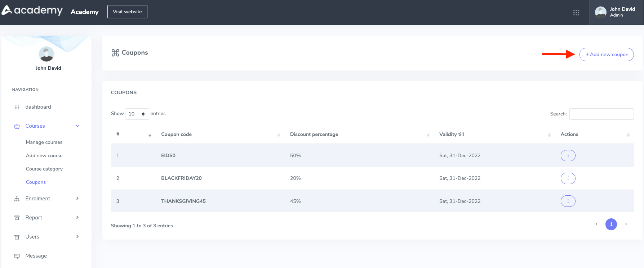Click the three-dot actions icon for EID50
Image resolution: width=644 pixels, height=268 pixels.
pos(568,155)
